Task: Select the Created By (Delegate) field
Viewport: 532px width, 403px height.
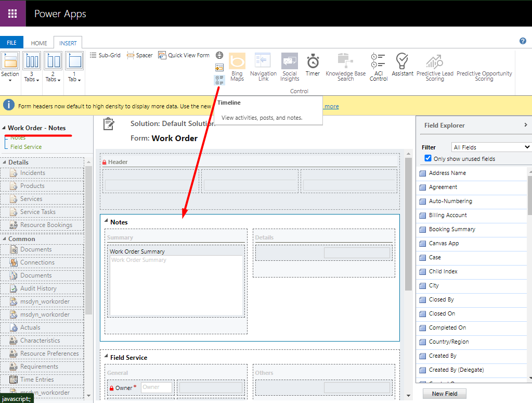Action: coord(472,370)
